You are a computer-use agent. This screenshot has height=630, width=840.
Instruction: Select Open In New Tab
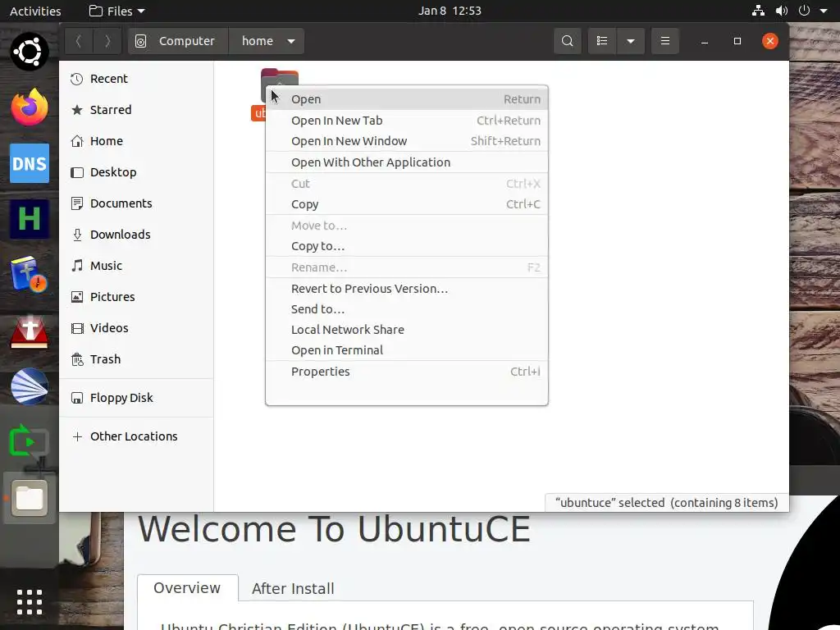[407, 121]
